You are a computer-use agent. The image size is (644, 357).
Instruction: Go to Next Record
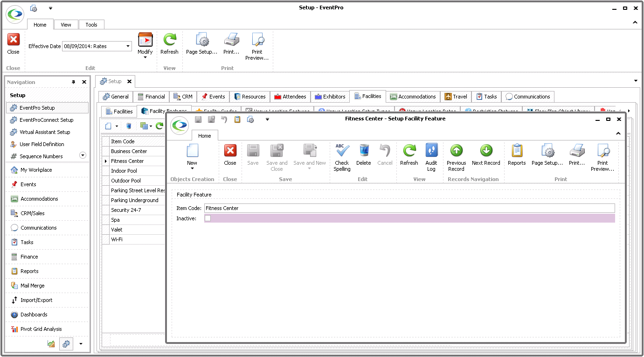point(486,154)
